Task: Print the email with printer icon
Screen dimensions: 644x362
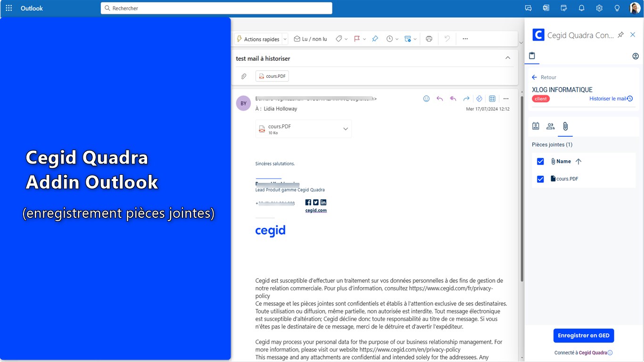Action: coord(429,39)
